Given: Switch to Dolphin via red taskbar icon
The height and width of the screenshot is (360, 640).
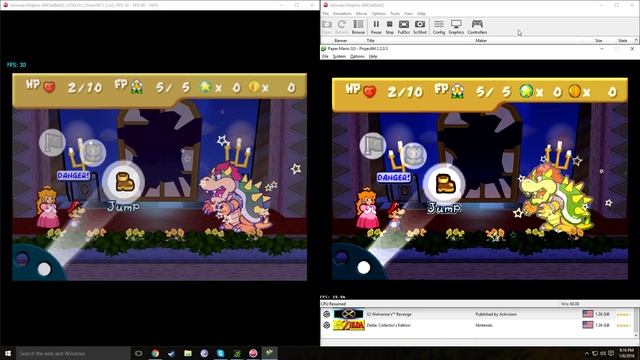Looking at the screenshot, I should 253,353.
